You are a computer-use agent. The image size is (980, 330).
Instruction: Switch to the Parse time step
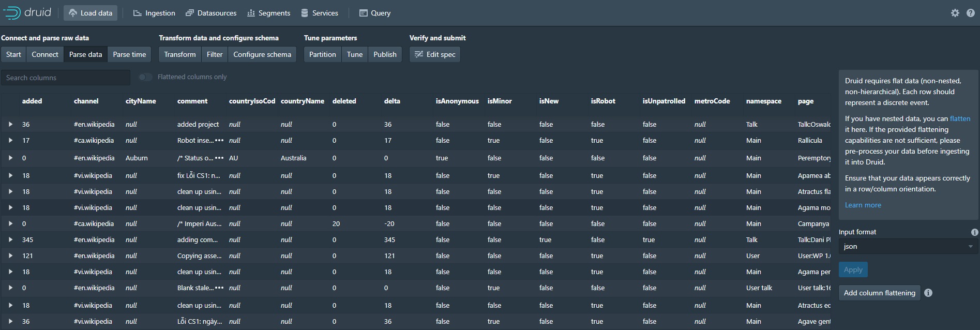pos(129,54)
